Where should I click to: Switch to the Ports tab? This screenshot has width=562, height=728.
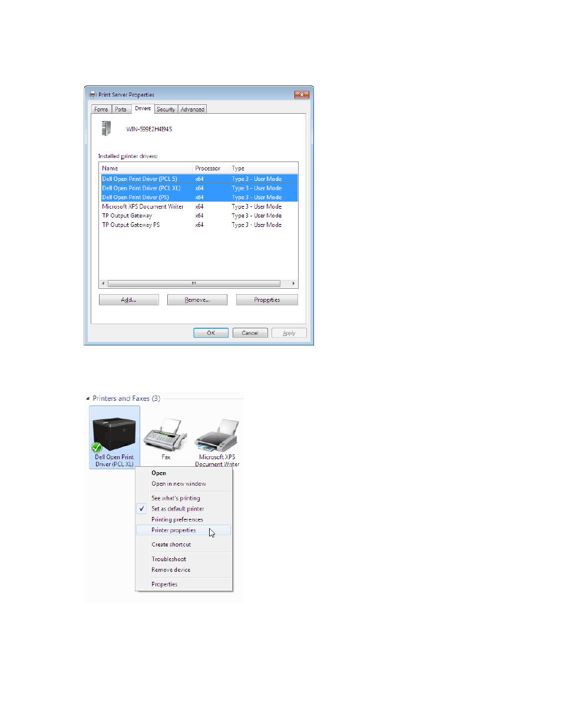121,110
